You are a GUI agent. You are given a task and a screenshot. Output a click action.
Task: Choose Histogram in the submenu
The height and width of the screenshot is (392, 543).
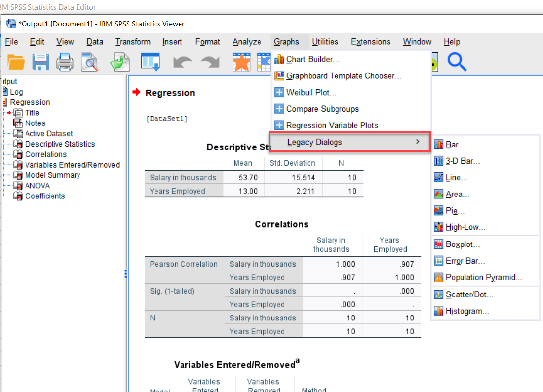467,311
